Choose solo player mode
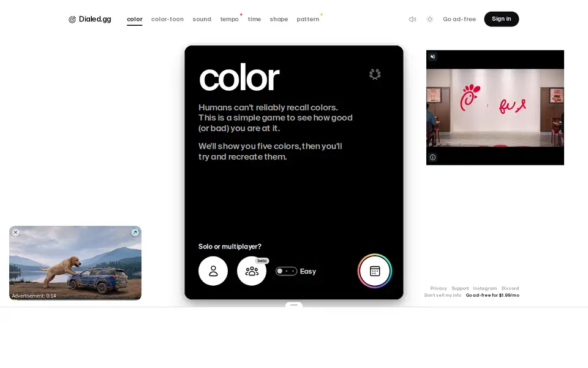The height and width of the screenshot is (368, 588). (213, 270)
